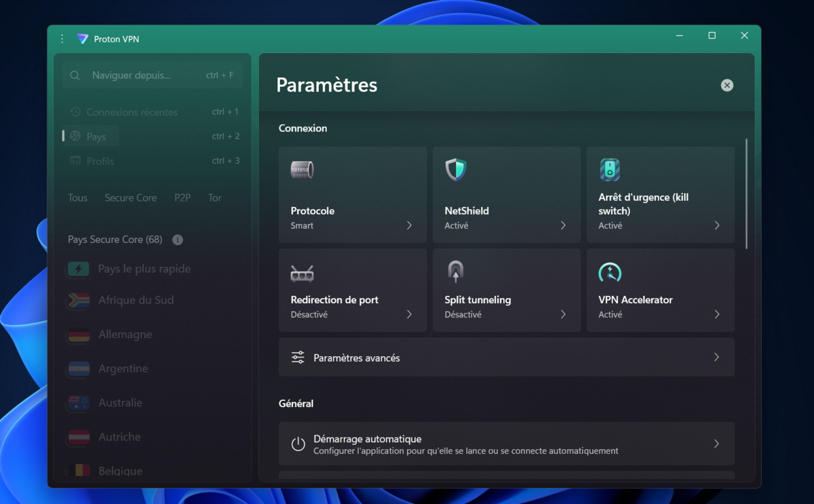Select the Tous filter tab
This screenshot has width=814, height=504.
click(x=77, y=198)
